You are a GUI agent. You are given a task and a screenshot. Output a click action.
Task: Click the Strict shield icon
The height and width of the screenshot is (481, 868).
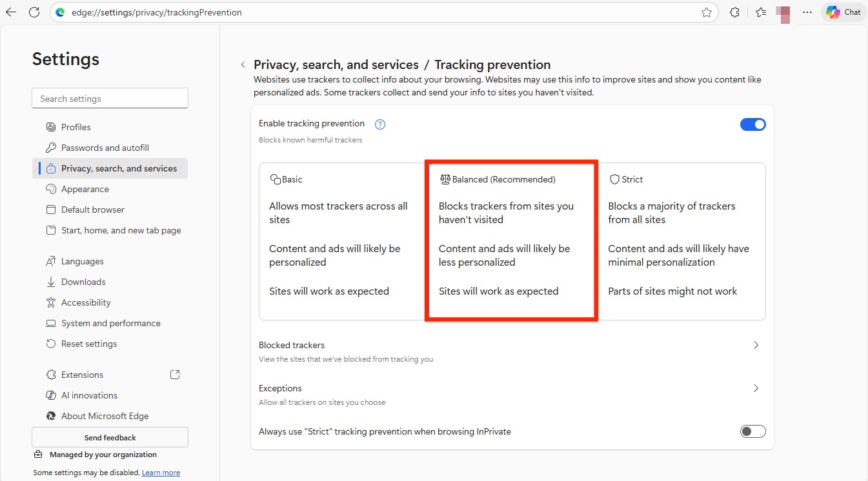tap(614, 179)
